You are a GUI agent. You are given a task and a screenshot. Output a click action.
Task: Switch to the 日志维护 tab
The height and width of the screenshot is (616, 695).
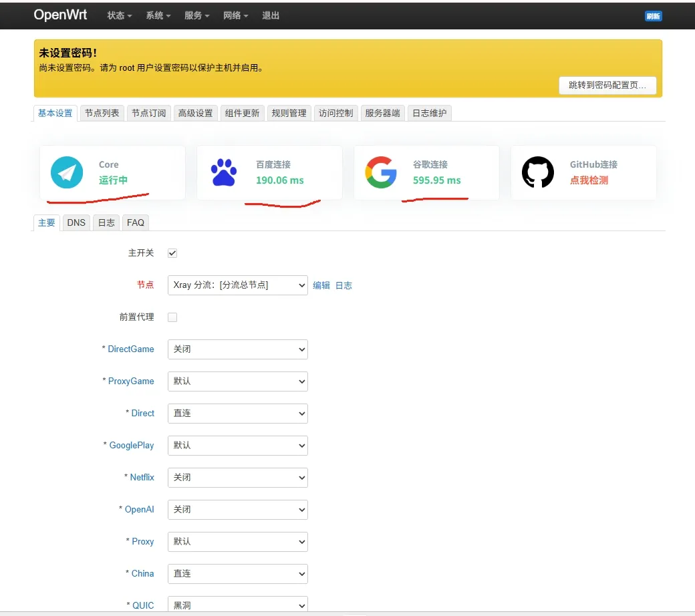tap(430, 113)
